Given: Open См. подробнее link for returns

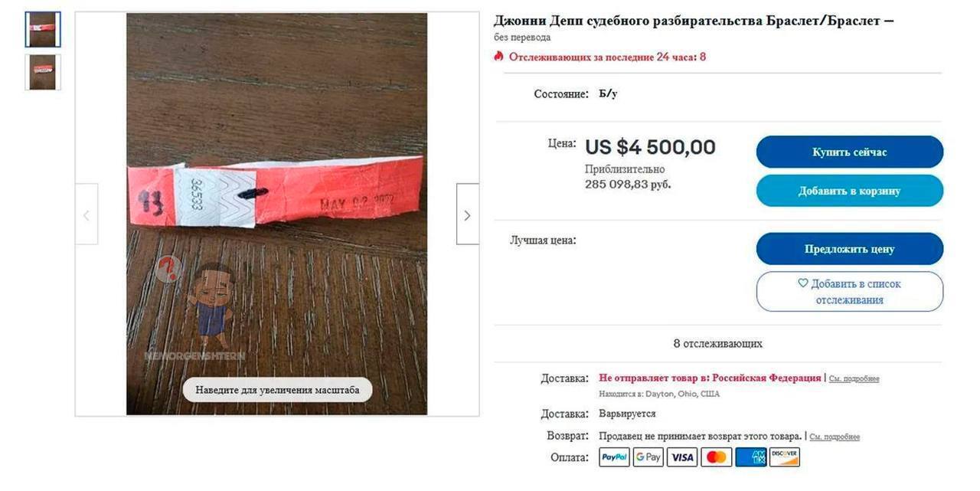Looking at the screenshot, I should click(x=835, y=437).
